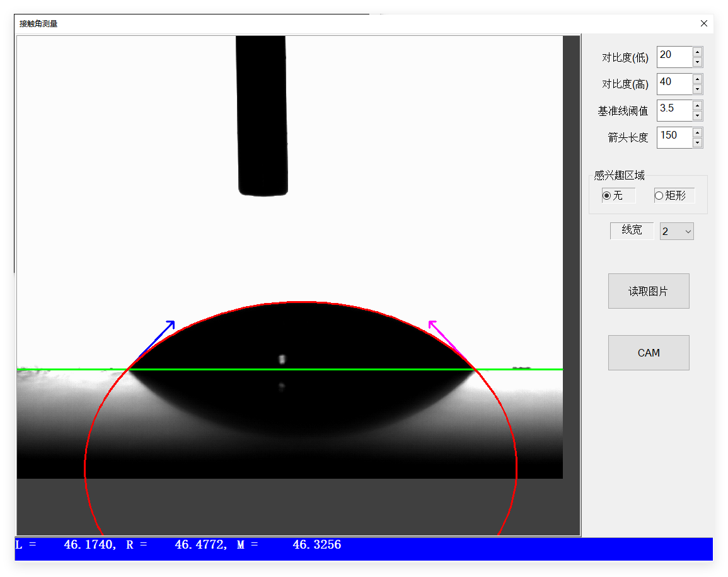Image resolution: width=728 pixels, height=577 pixels.
Task: Decrease the 基准线阈值 value with down arrow
Action: 697,115
